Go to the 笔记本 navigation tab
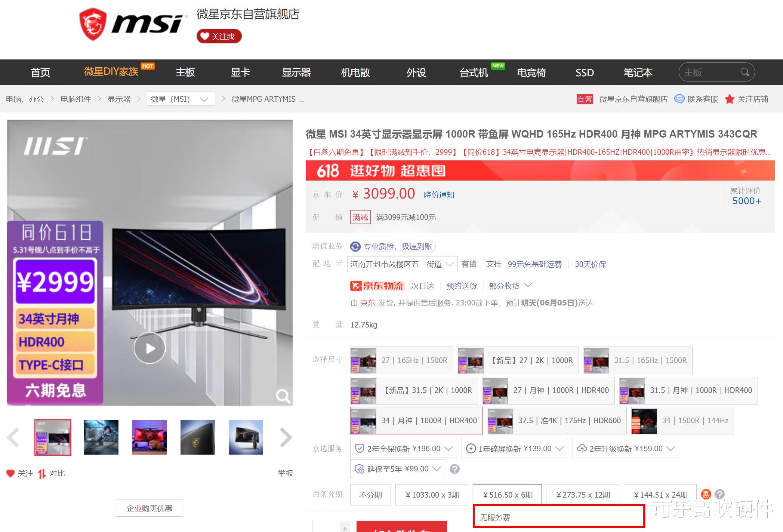783x532 pixels. click(638, 72)
